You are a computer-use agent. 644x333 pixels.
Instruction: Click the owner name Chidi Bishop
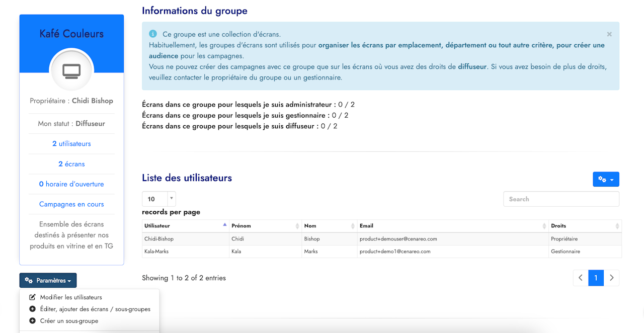[93, 101]
